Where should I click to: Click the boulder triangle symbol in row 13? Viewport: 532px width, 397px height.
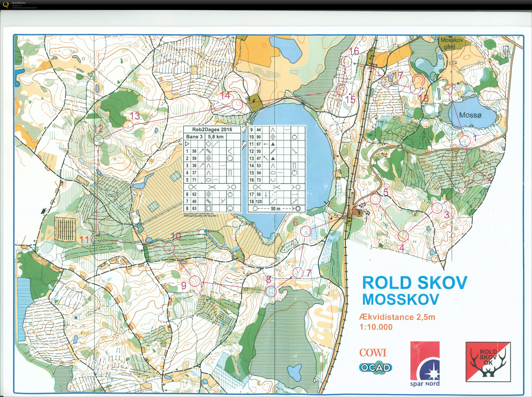[x=273, y=158]
